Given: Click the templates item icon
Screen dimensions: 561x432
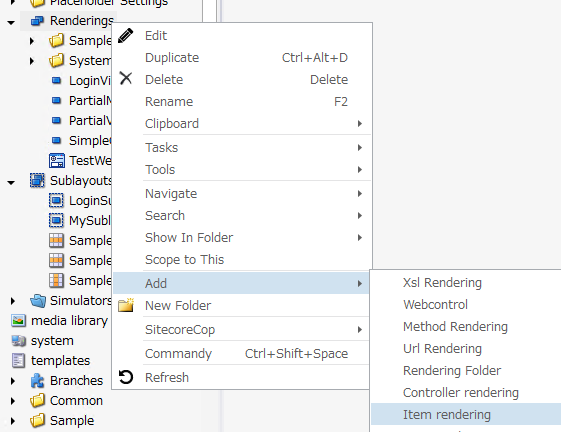Looking at the screenshot, I should 18,360.
